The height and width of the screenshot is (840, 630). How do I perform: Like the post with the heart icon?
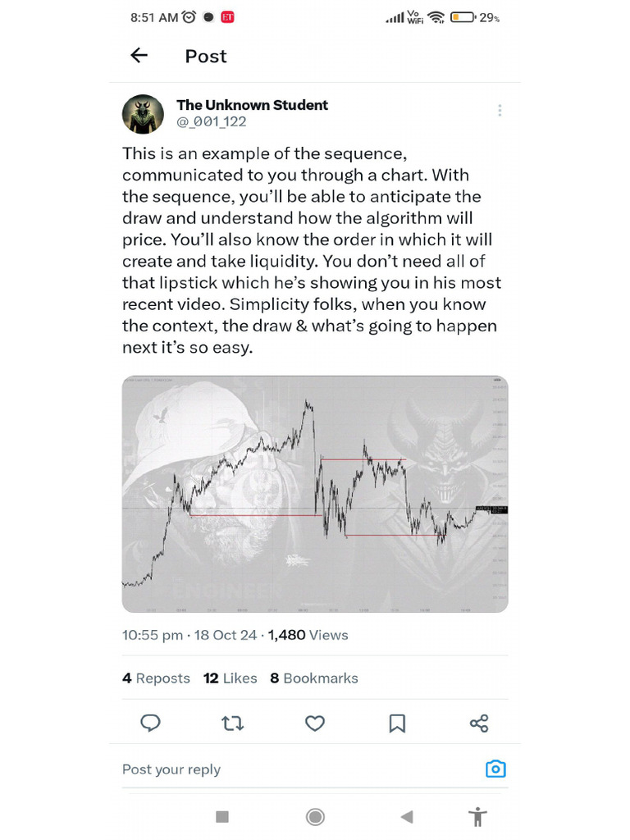(315, 723)
